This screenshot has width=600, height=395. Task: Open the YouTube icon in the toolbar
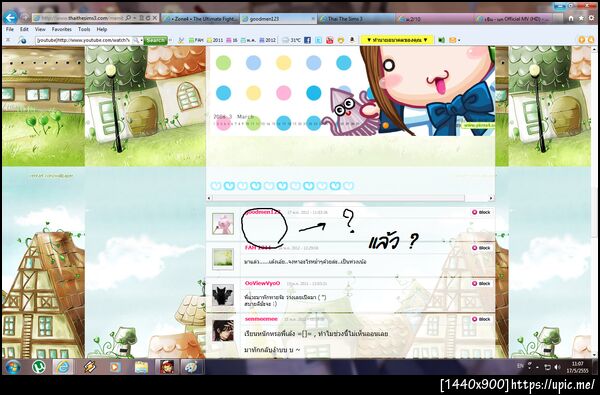pos(329,40)
